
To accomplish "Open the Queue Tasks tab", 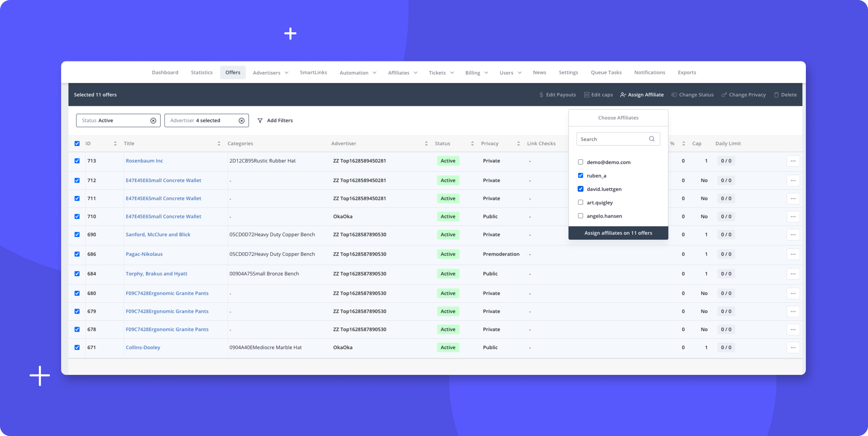I will tap(606, 73).
